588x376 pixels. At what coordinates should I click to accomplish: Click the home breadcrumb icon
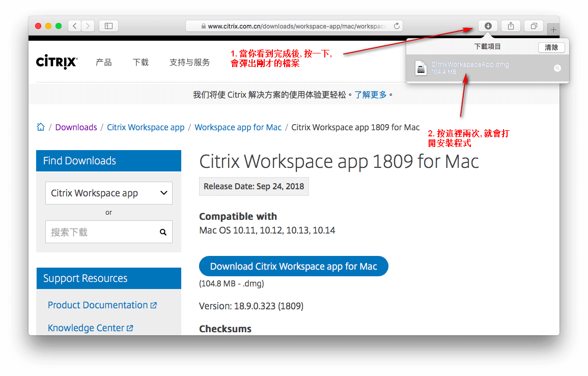click(41, 127)
